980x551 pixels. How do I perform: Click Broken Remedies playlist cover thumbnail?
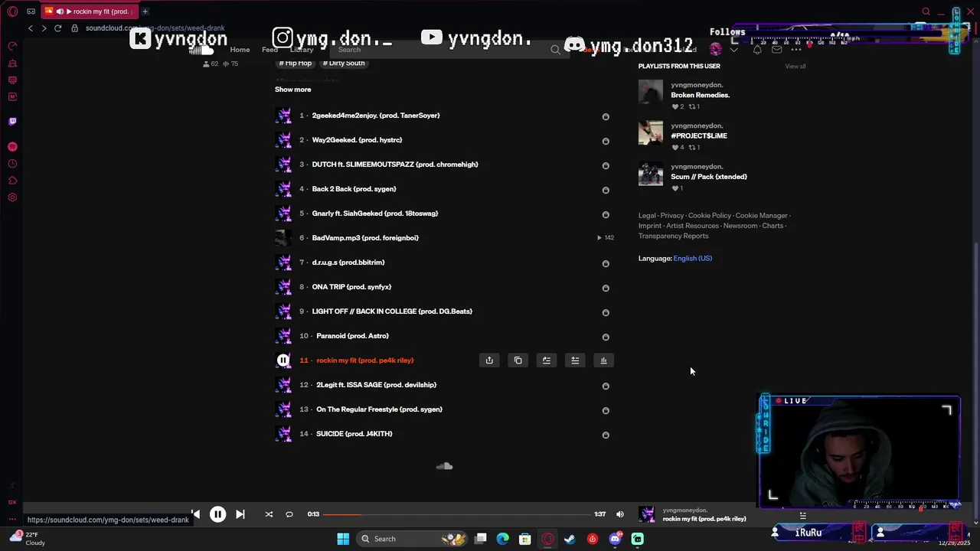coord(651,92)
